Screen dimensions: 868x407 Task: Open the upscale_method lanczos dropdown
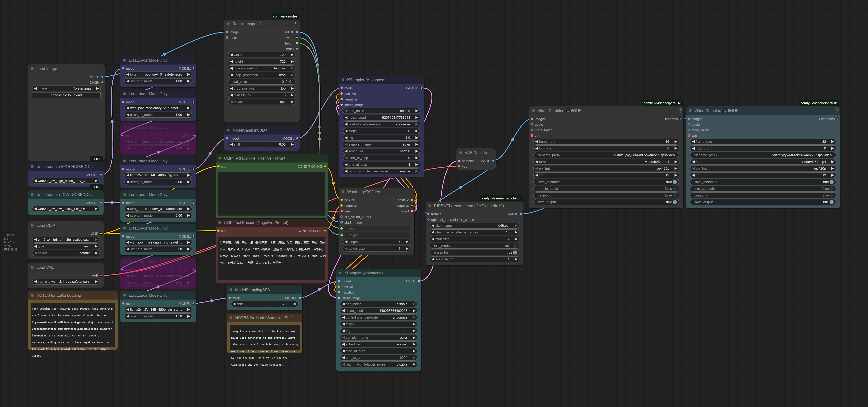[x=262, y=68]
